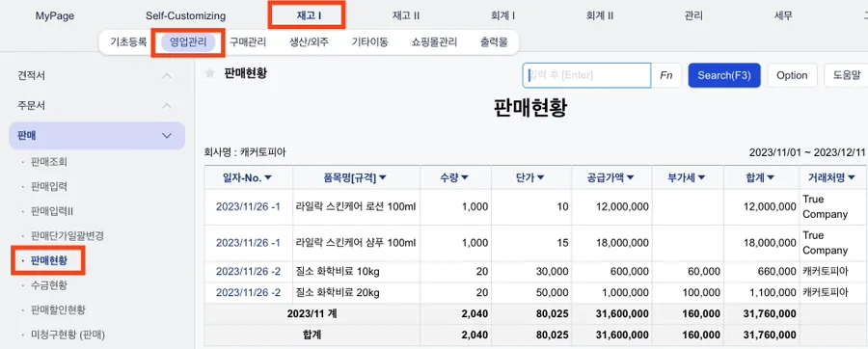868x349 pixels.
Task: Switch to the 재고 II top tab
Action: [406, 16]
